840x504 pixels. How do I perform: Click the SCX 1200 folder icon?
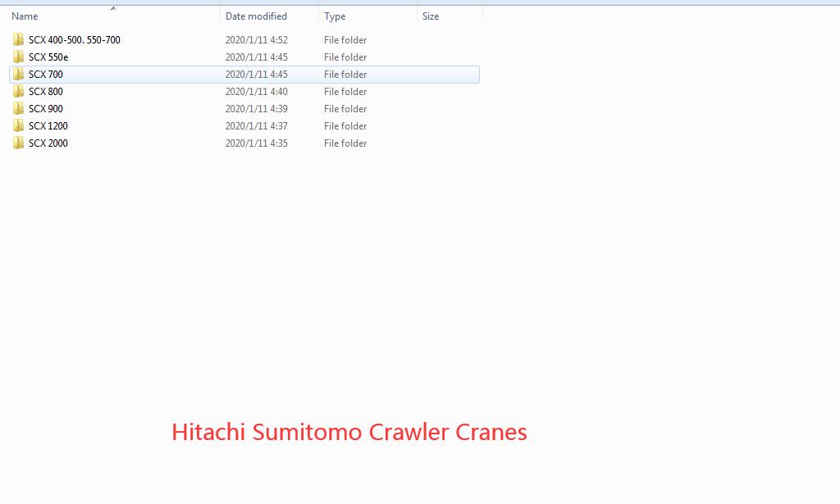(18, 125)
